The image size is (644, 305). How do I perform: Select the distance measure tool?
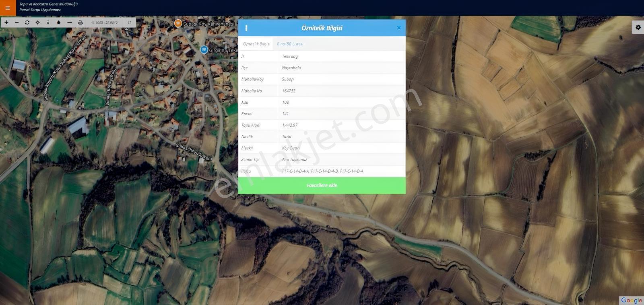coord(69,23)
